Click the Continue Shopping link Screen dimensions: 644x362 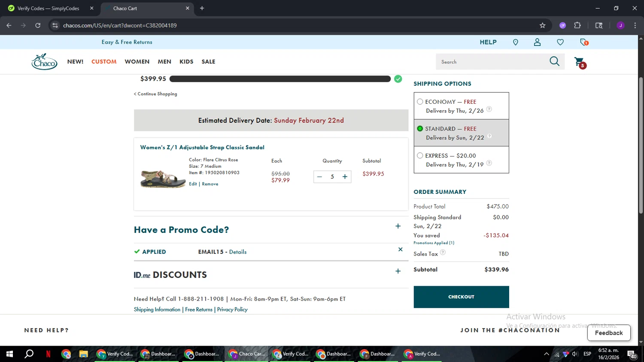[155, 94]
